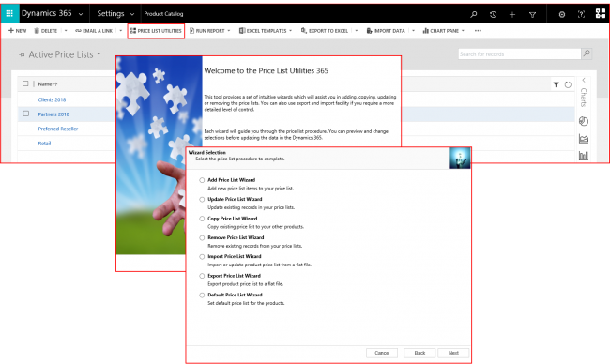Screen dimensions: 610x364
Task: Toggle the select-all checkbox in grid header
Action: (x=25, y=83)
